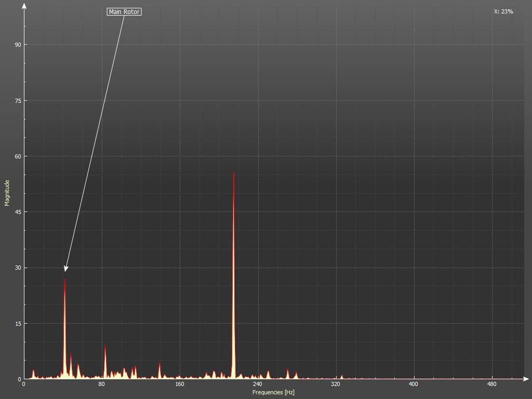The width and height of the screenshot is (532, 399).
Task: Click the arrow tip atop the magnitude axis
Action: tap(24, 6)
